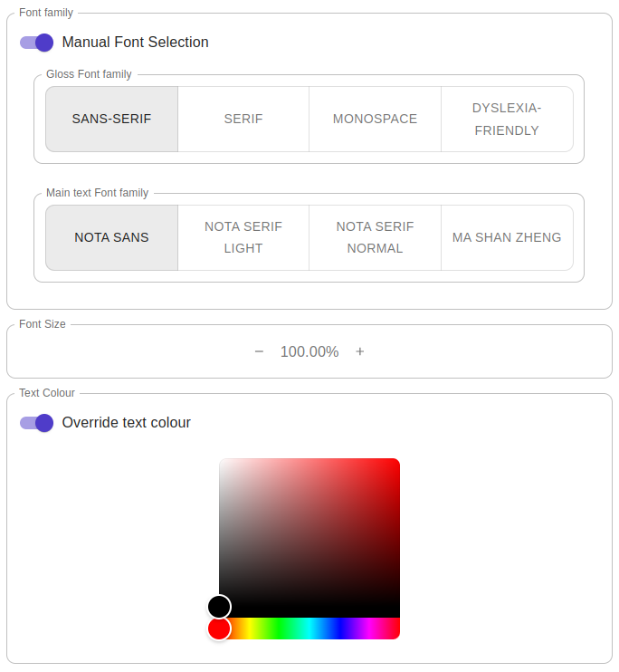619x672 pixels.
Task: Select pure red in saturation square corner
Action: pyautogui.click(x=396, y=462)
